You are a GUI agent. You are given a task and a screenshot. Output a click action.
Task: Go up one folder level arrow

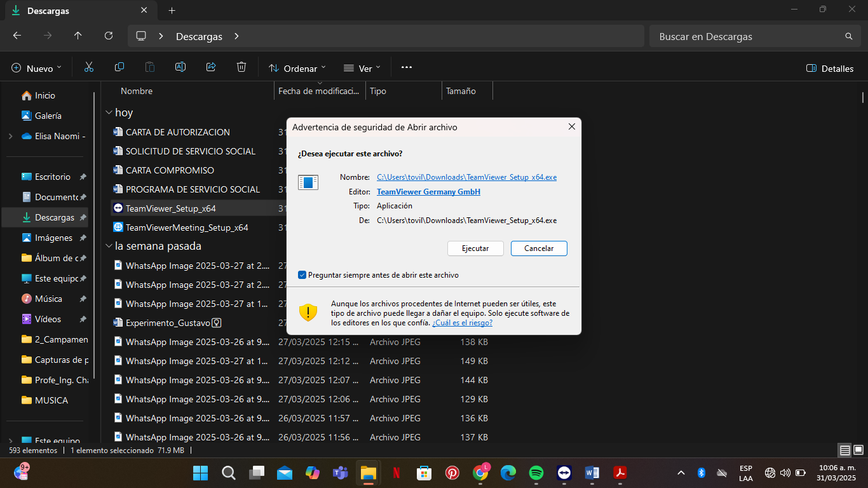(x=78, y=36)
